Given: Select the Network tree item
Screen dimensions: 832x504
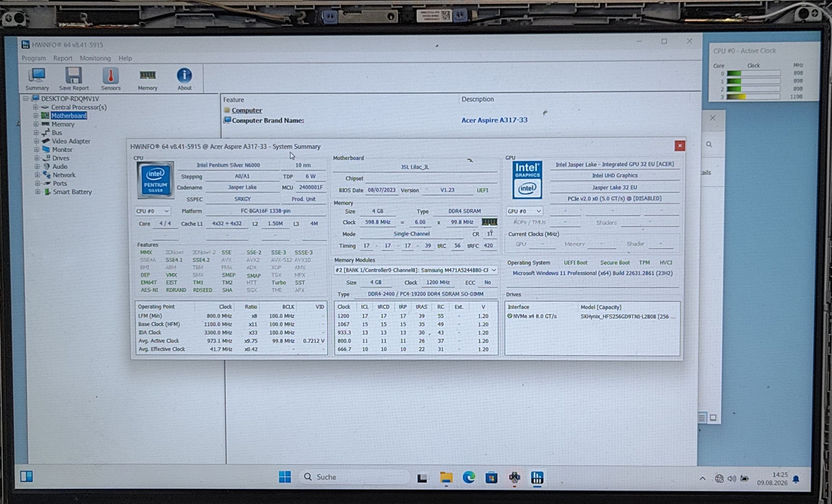Looking at the screenshot, I should coord(64,175).
